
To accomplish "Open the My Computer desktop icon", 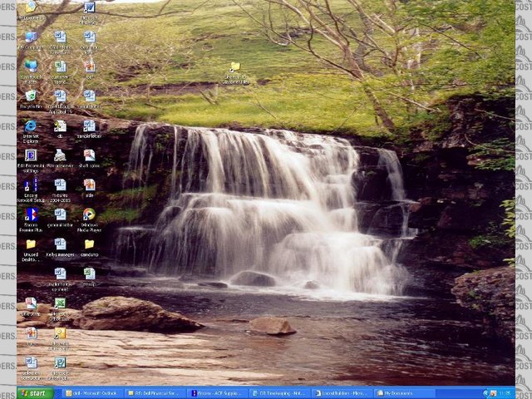I will 31,37.
